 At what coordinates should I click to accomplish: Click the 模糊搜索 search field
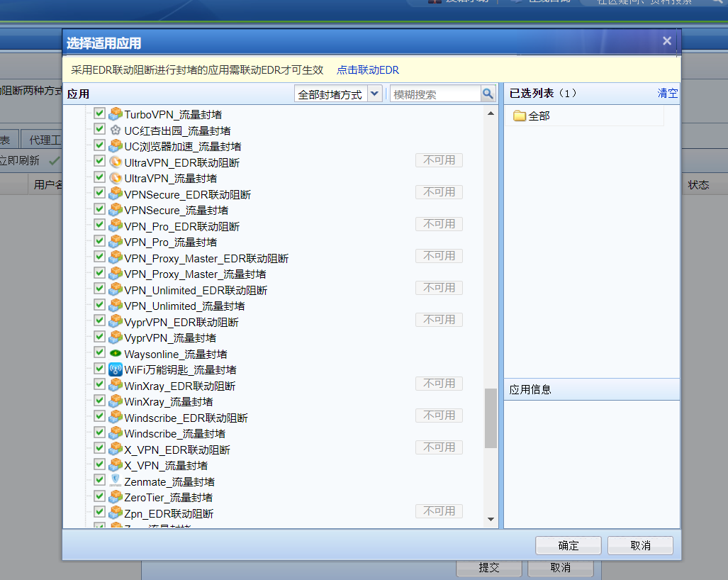[435, 94]
